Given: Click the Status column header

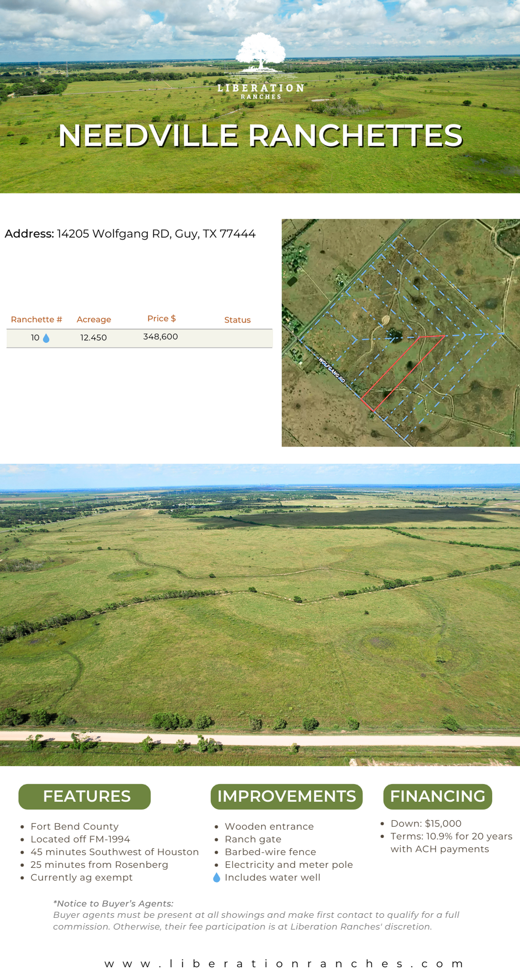Looking at the screenshot, I should [237, 320].
